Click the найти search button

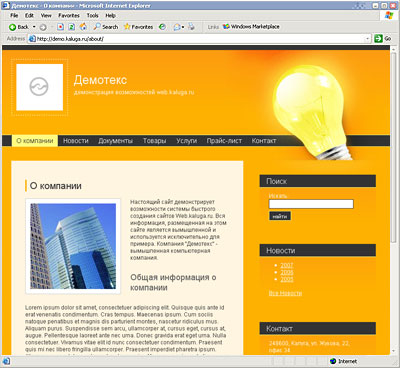click(x=280, y=216)
